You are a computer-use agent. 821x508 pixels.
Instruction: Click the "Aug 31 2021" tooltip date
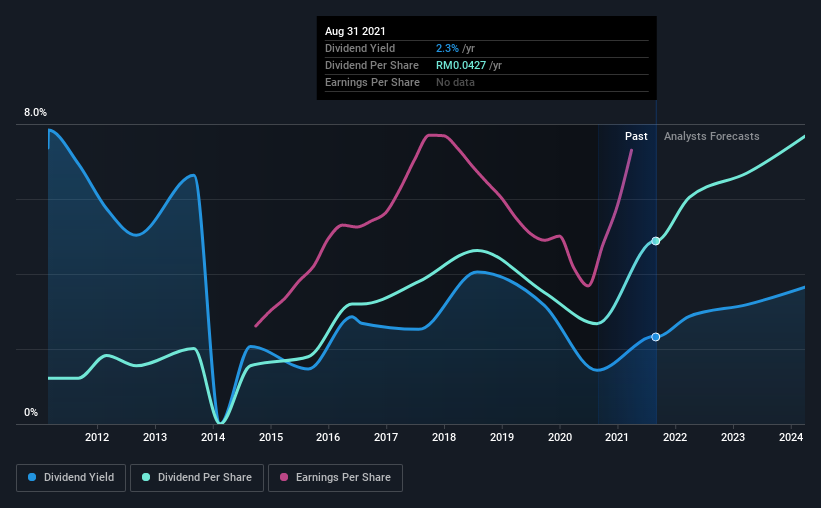pos(353,32)
